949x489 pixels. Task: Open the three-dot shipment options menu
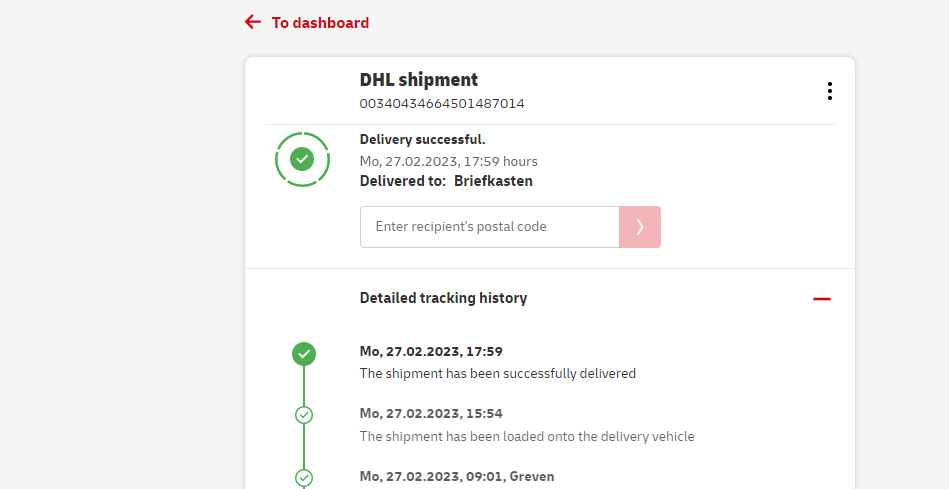pos(829,91)
